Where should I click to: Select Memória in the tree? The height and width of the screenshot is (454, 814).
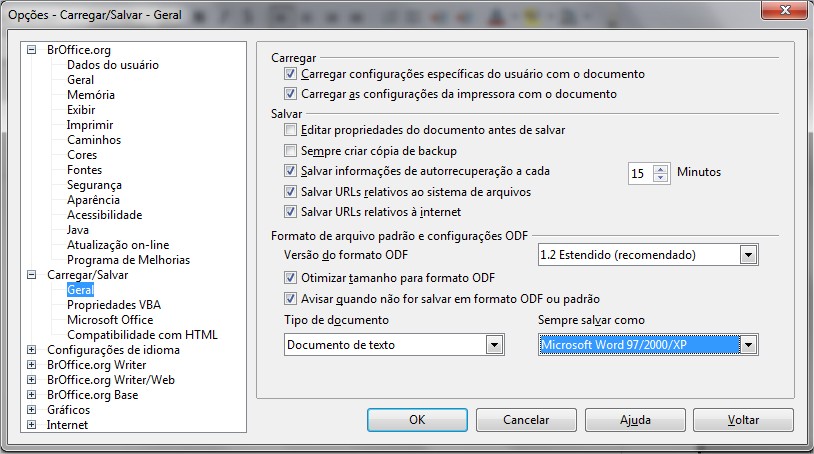91,95
